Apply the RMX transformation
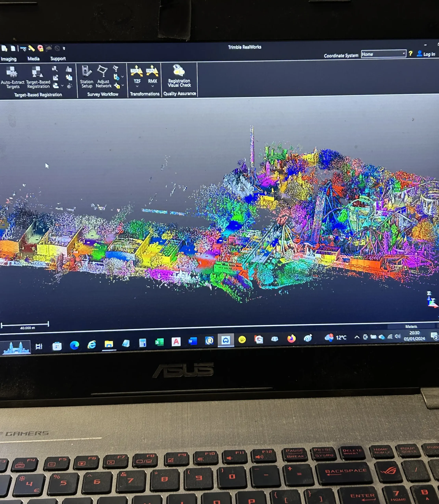439x504 pixels. click(152, 73)
